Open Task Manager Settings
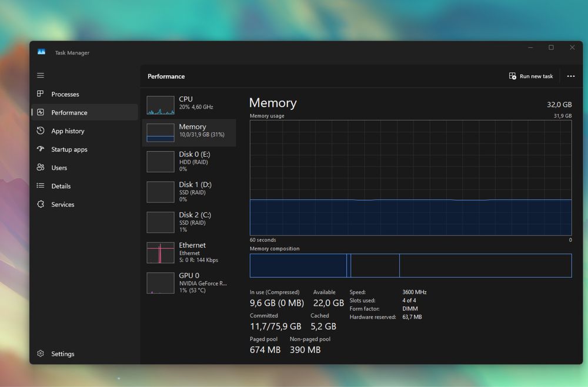Viewport: 588px width, 387px height. 85,354
